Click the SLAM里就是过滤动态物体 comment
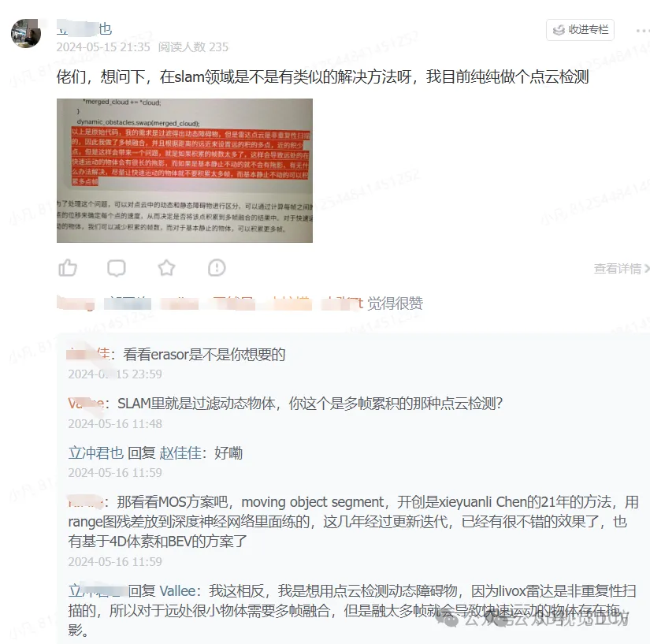 pyautogui.click(x=310, y=403)
